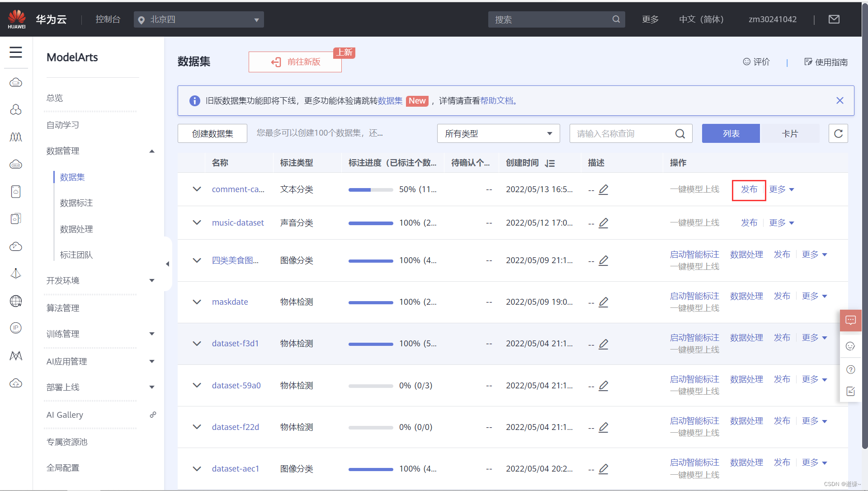Expand the 开发环境 sidebar section
This screenshot has width=868, height=491.
click(x=152, y=281)
